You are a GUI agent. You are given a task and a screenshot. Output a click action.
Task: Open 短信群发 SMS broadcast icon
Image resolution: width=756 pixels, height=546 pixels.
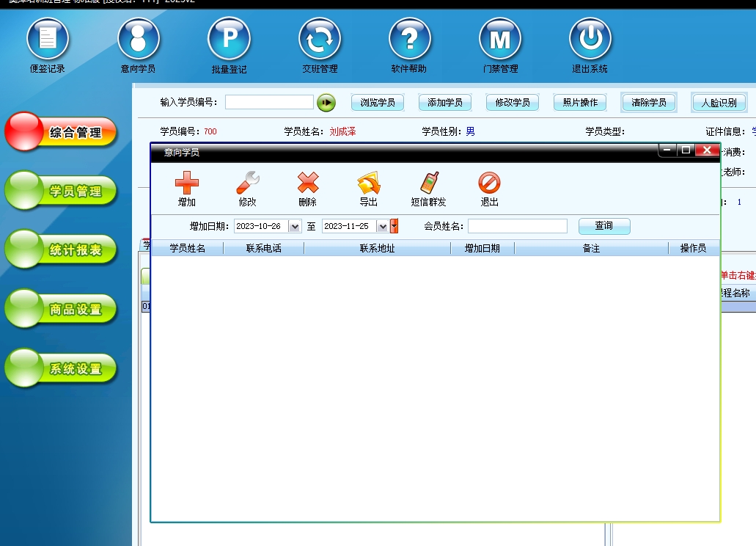[429, 183]
